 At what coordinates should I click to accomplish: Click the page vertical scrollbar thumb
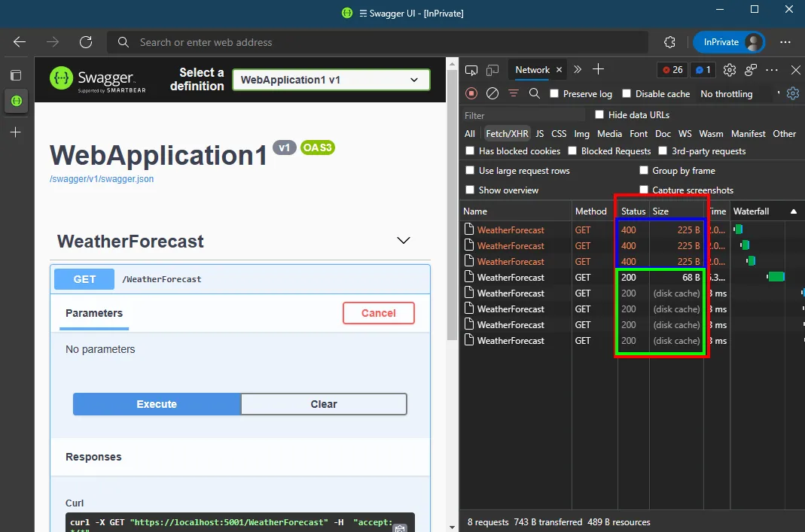[452, 205]
